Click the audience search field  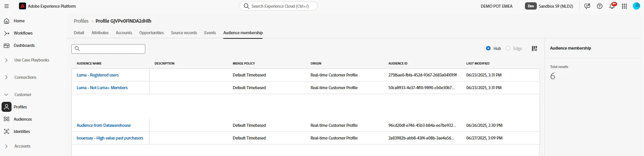tap(108, 49)
